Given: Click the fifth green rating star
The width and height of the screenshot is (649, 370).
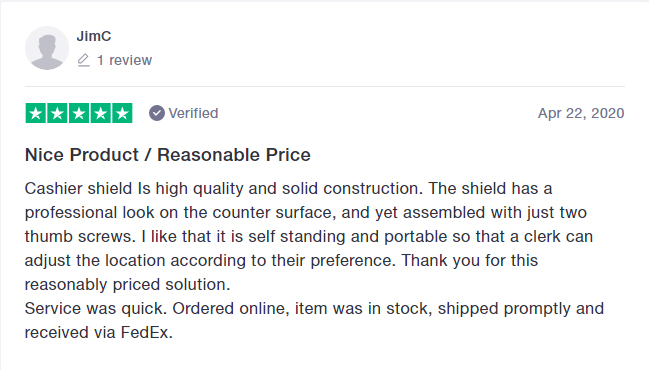Looking at the screenshot, I should pyautogui.click(x=122, y=113).
